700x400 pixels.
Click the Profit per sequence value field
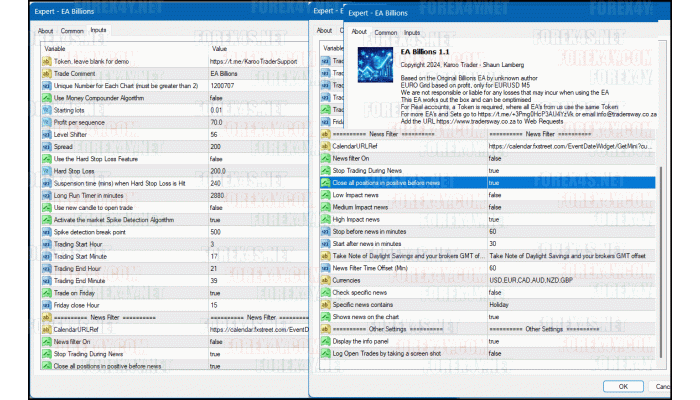240,121
